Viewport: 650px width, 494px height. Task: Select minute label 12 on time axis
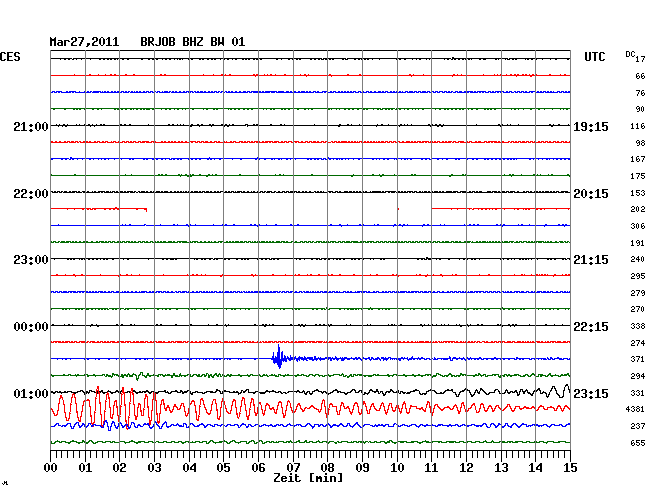pos(466,468)
